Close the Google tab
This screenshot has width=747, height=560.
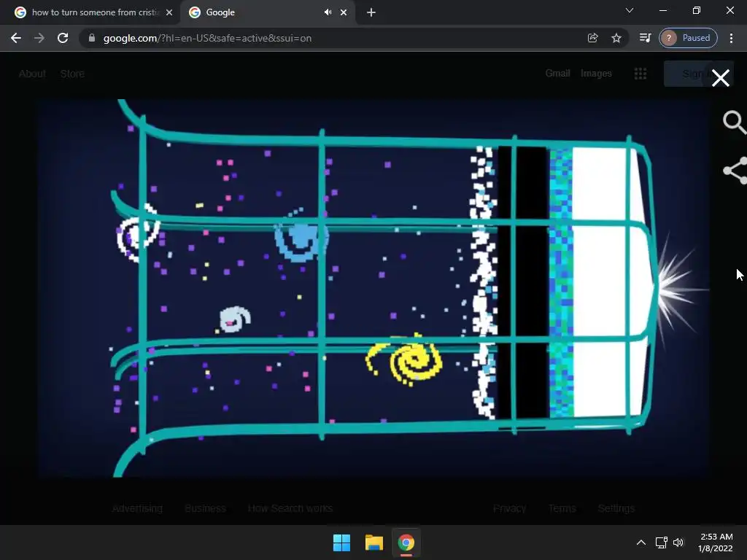pyautogui.click(x=344, y=12)
